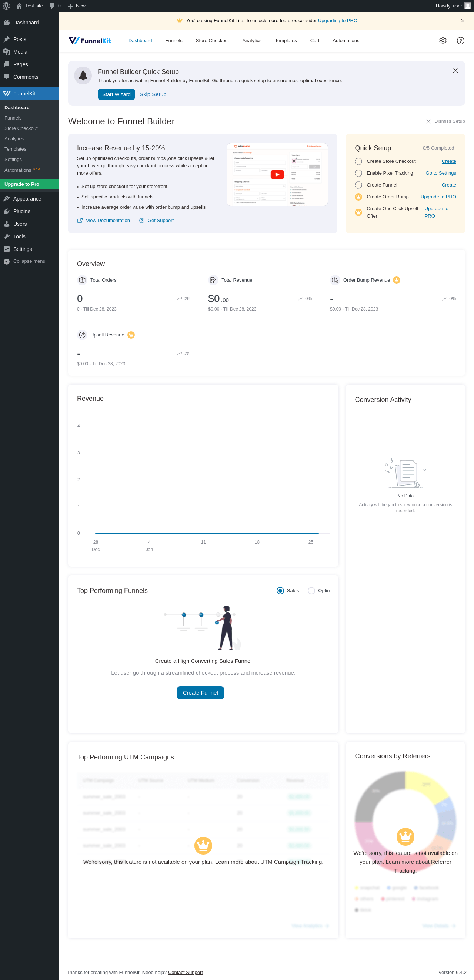Select the Sales radio button
This screenshot has height=980, width=474.
(x=280, y=590)
